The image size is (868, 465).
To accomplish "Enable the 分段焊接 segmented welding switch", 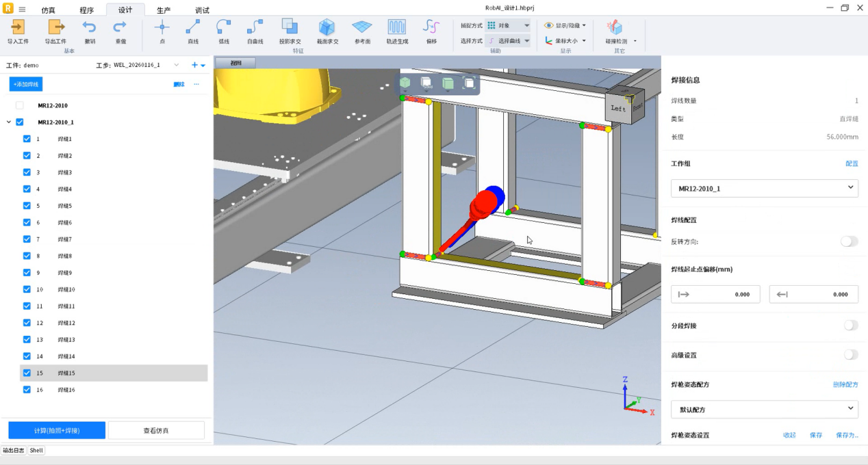I will (x=850, y=325).
